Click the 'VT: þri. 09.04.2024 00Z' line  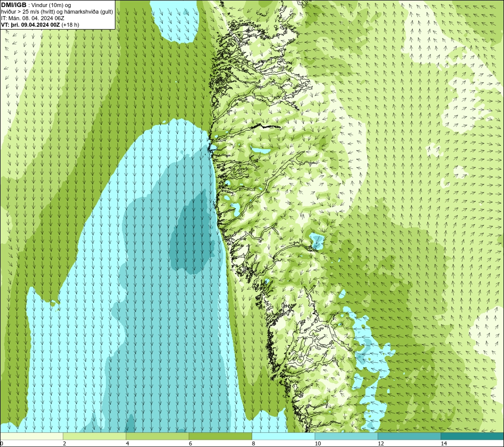click(30, 25)
